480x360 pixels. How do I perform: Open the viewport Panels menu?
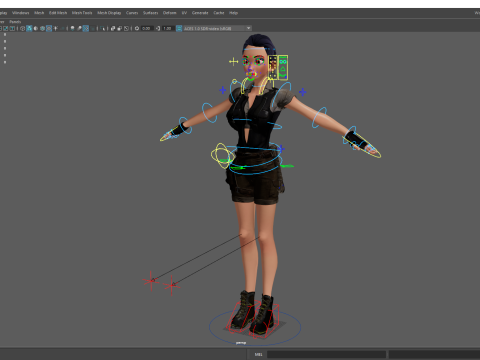click(x=15, y=22)
